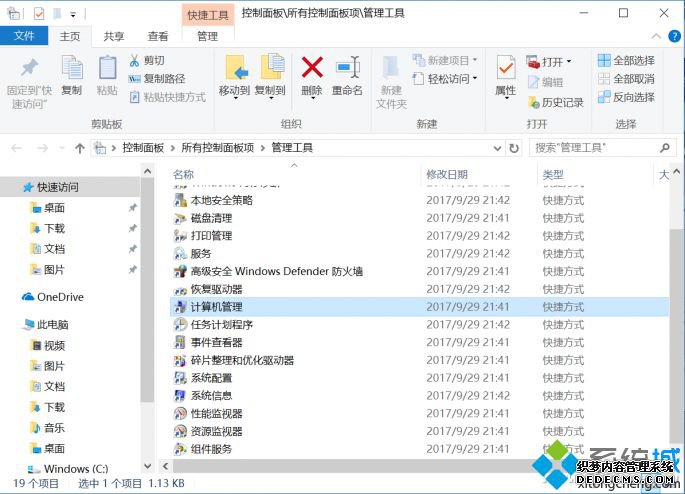Switch to the 管理 ribbon tab
This screenshot has height=494, width=685.
208,36
